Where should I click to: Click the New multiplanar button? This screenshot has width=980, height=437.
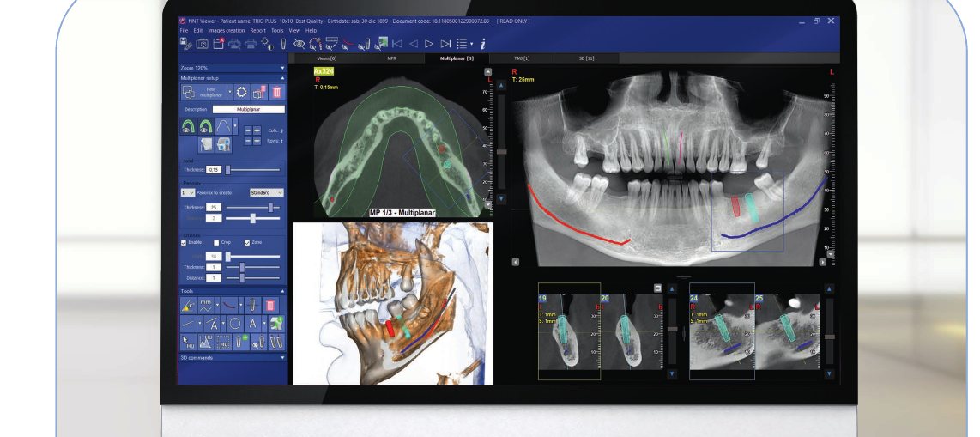click(203, 92)
